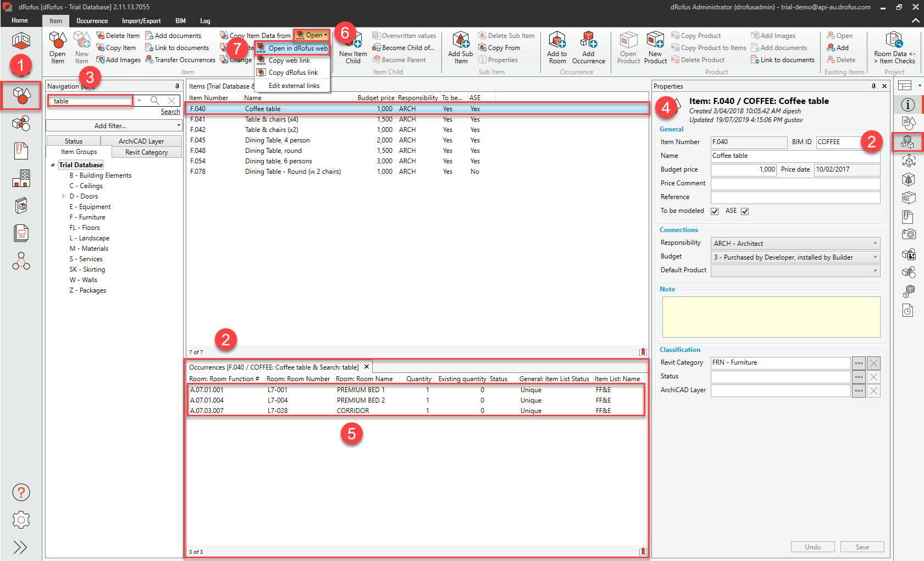Open the images camera icon on the right sidebar

click(x=908, y=234)
